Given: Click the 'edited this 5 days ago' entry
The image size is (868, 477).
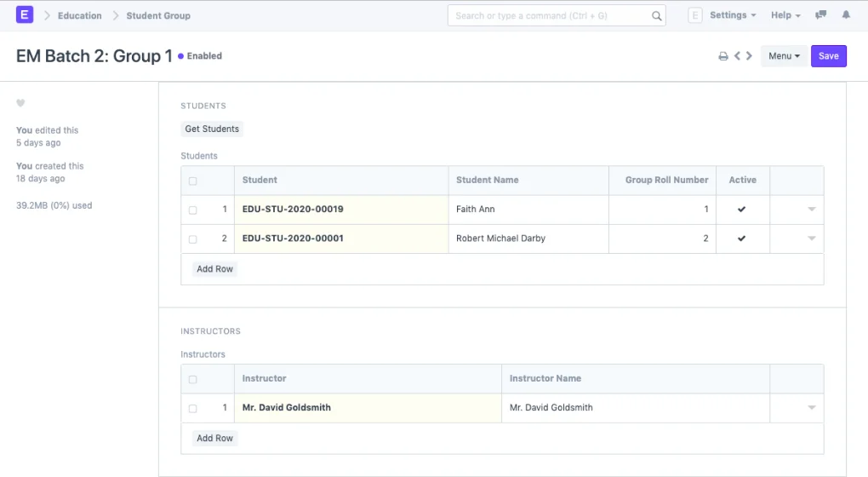Looking at the screenshot, I should click(48, 136).
